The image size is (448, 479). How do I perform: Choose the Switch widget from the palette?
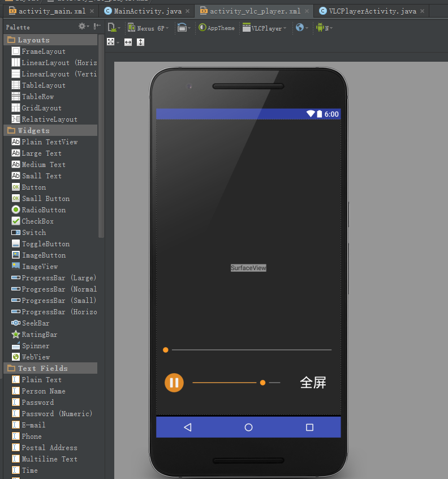[34, 232]
